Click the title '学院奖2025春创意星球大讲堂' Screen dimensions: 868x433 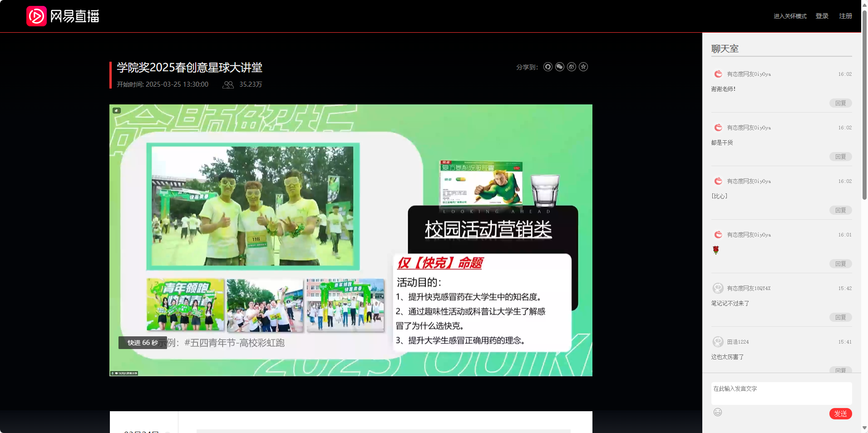pyautogui.click(x=189, y=68)
